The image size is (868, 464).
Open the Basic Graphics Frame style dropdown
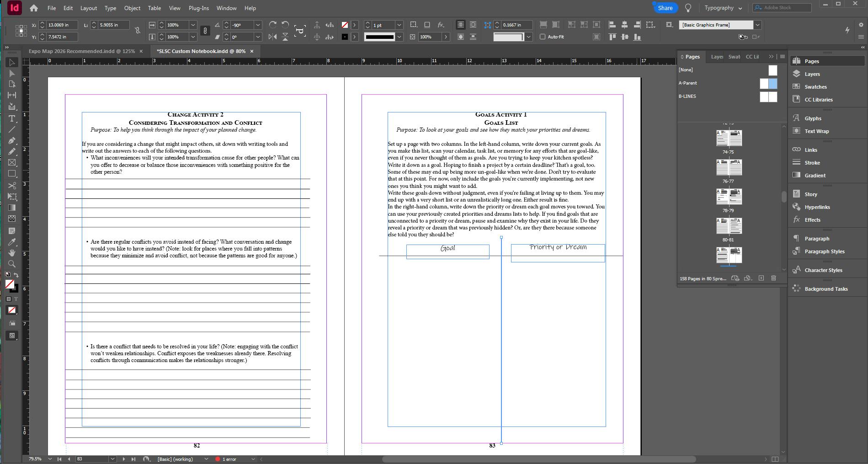(757, 25)
